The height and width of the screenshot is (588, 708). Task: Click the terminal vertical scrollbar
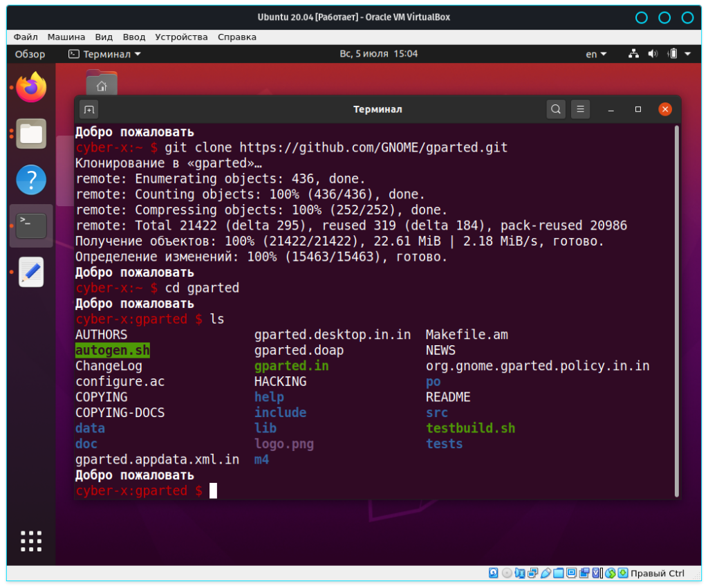676,304
